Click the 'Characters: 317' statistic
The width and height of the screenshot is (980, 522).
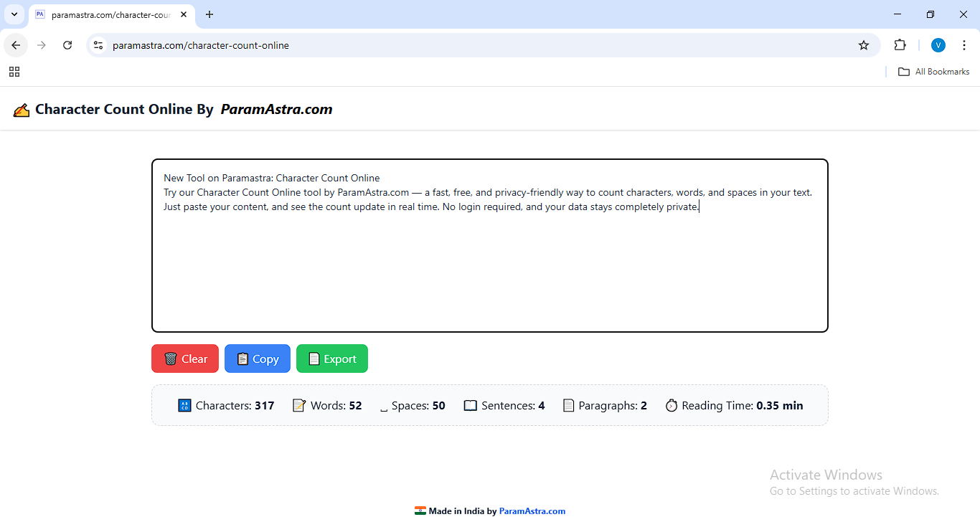tap(226, 406)
